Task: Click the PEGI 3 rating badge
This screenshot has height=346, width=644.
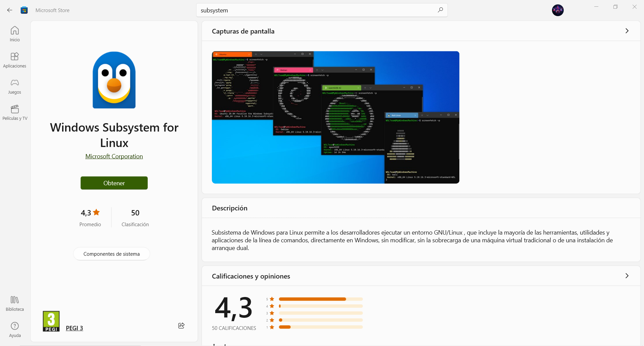Action: point(51,321)
